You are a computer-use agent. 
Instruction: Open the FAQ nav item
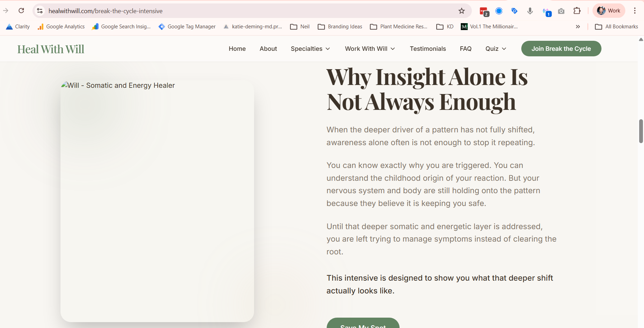[x=465, y=49]
